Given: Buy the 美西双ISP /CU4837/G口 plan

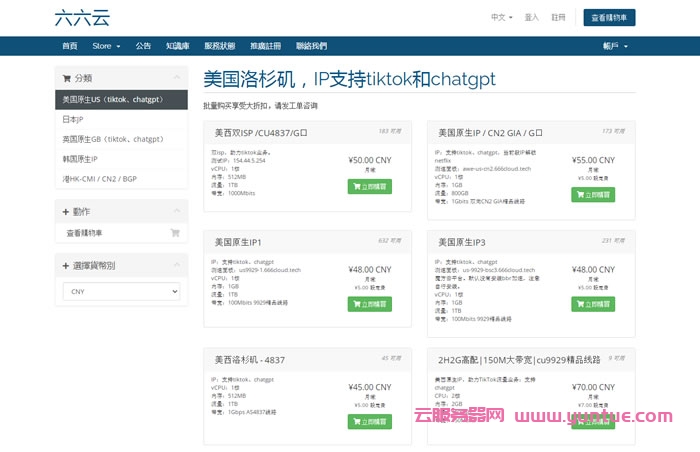Looking at the screenshot, I should tap(370, 186).
